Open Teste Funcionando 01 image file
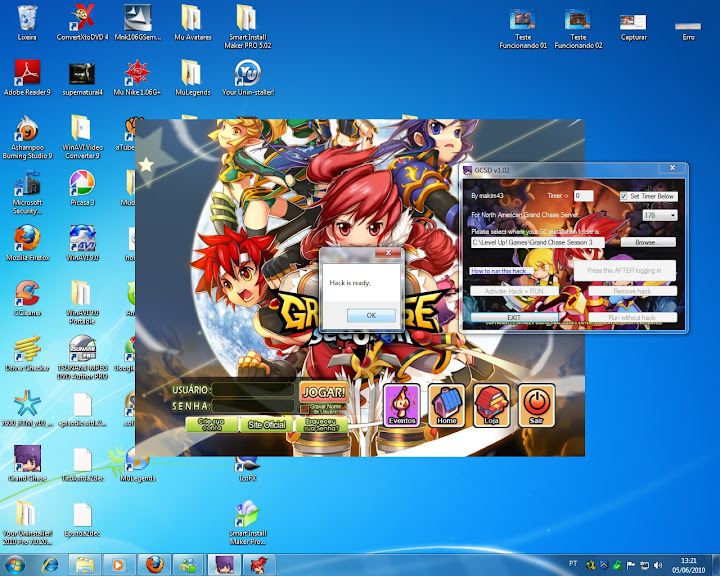The width and height of the screenshot is (720, 576). (523, 28)
